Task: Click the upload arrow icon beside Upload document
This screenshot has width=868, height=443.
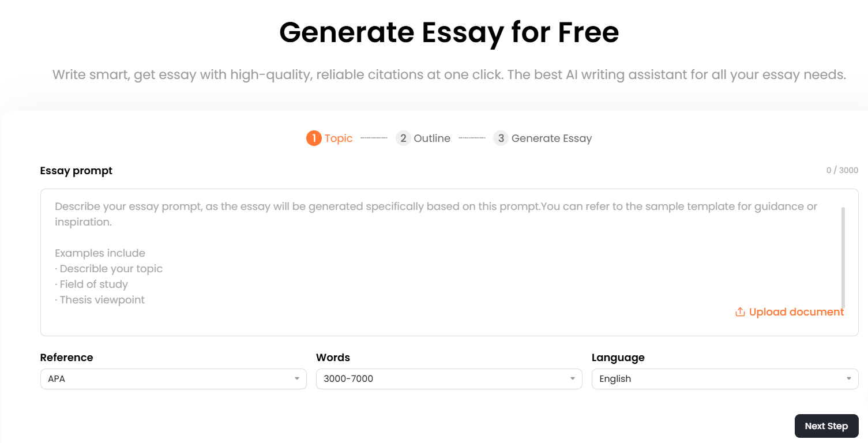Action: pyautogui.click(x=740, y=312)
